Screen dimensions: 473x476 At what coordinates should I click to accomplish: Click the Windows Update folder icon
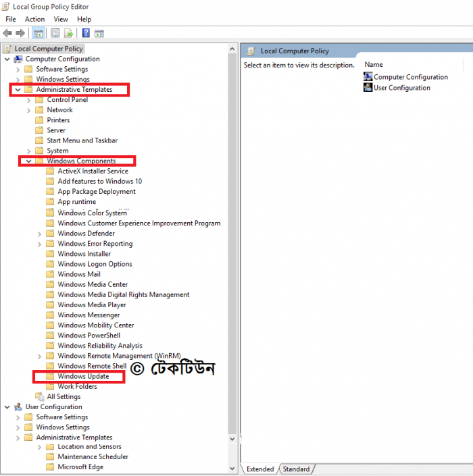pyautogui.click(x=50, y=376)
